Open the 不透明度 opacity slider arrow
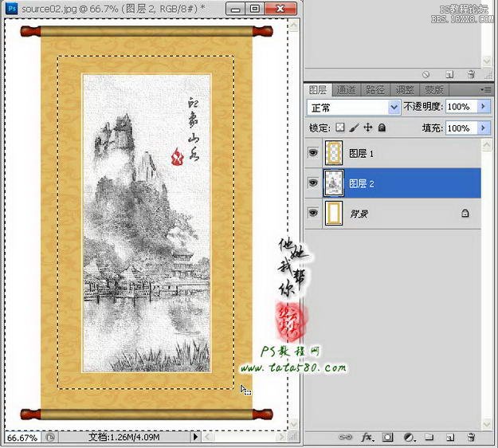This screenshot has width=498, height=448. 484,107
